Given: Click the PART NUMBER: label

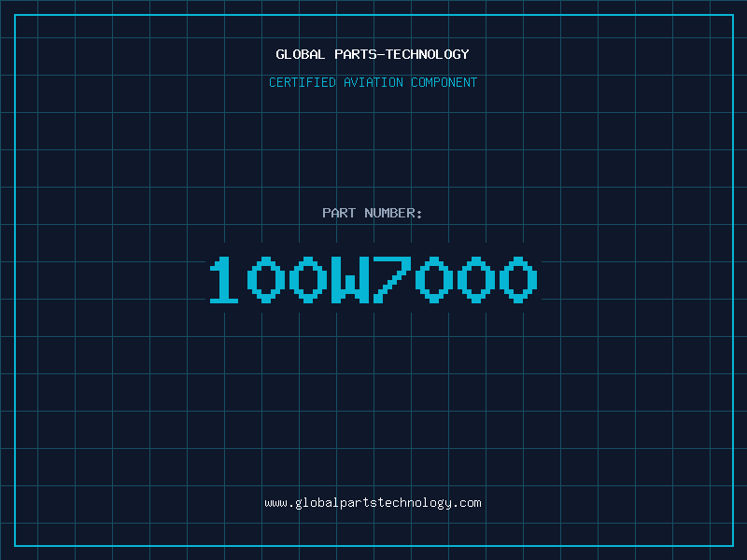Looking at the screenshot, I should coord(373,213).
